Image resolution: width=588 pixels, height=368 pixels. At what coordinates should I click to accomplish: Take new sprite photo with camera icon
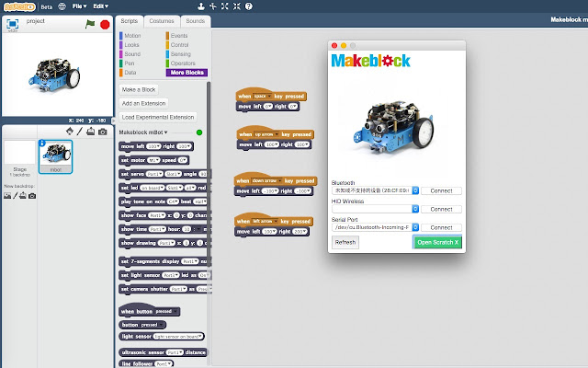[103, 132]
